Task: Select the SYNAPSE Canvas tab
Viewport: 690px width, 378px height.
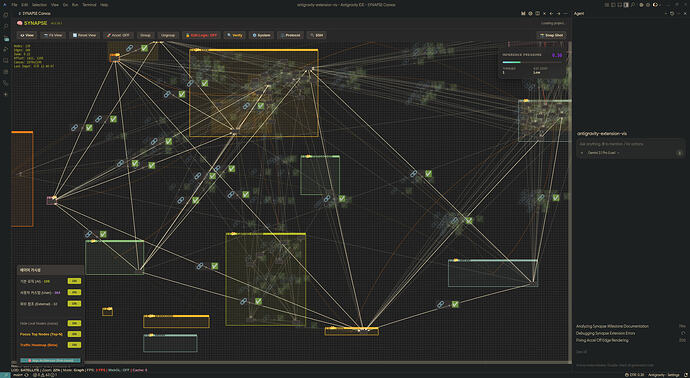Action: click(34, 14)
